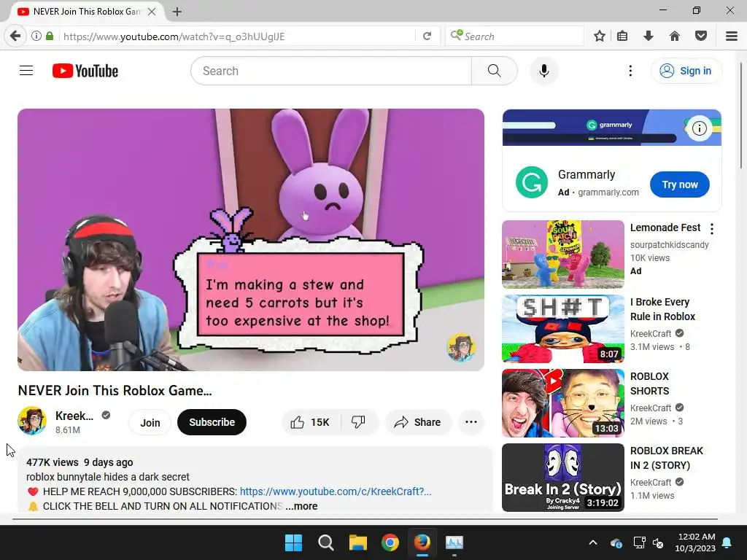Show hidden tray icons chevron
Viewport: 747px width, 560px height.
tap(592, 542)
